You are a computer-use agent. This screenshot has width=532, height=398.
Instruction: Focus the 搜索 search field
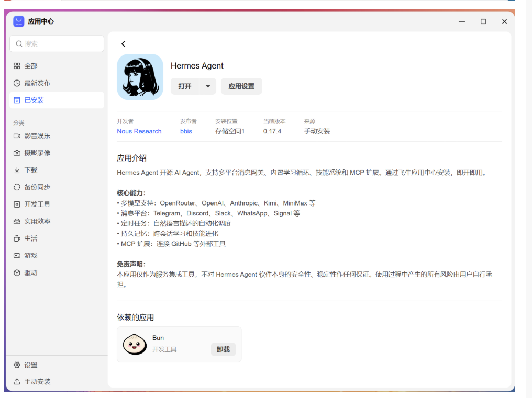coord(57,44)
